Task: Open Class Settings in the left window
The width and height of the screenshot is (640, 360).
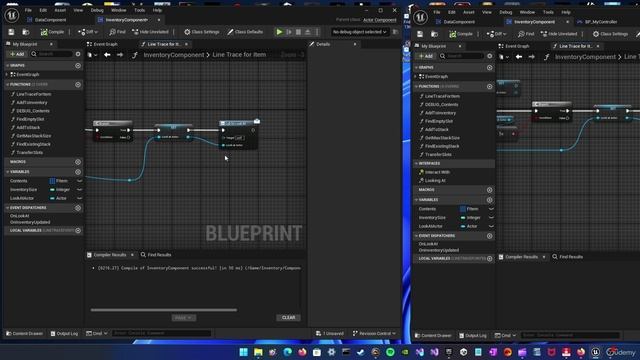Action: point(202,32)
